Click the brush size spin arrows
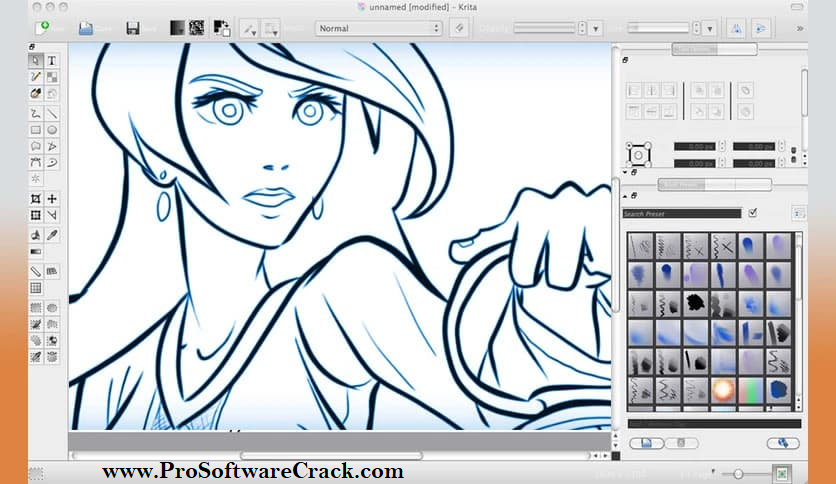The width and height of the screenshot is (836, 484). [696, 28]
